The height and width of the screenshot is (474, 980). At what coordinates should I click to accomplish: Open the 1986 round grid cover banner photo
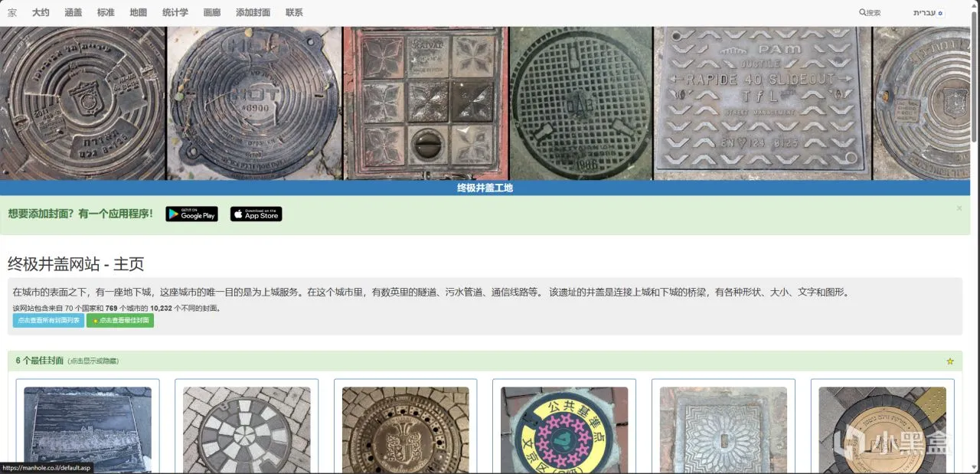click(581, 103)
